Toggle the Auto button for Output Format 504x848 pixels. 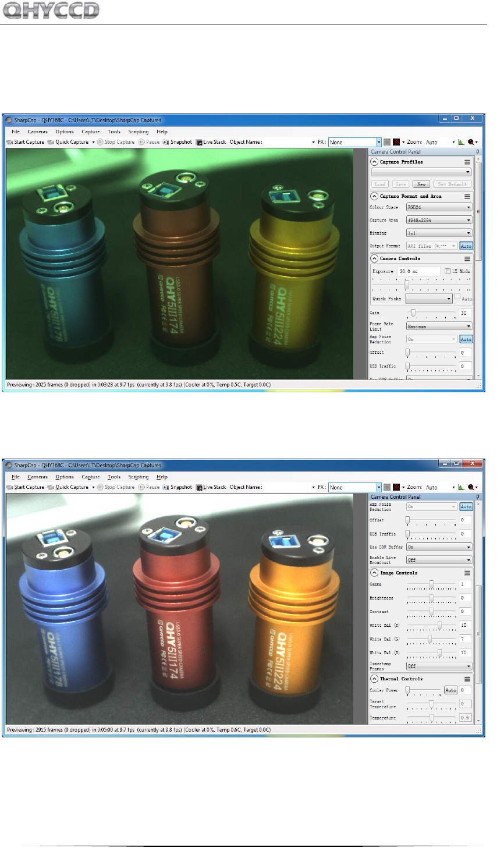[466, 246]
